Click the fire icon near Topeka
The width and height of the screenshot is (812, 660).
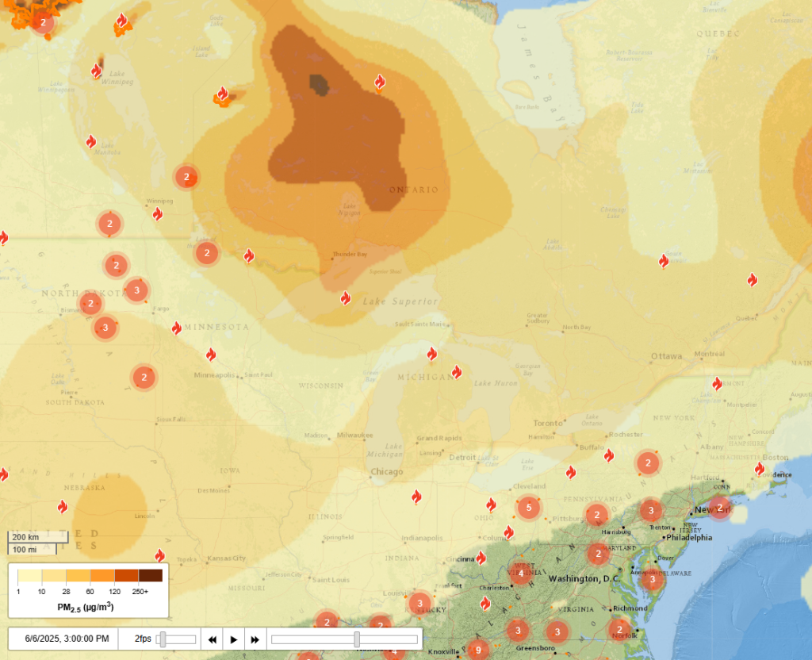click(x=159, y=555)
